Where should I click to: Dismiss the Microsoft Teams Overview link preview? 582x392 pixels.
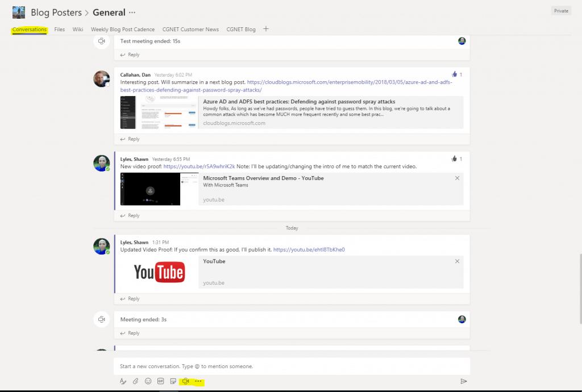point(458,178)
